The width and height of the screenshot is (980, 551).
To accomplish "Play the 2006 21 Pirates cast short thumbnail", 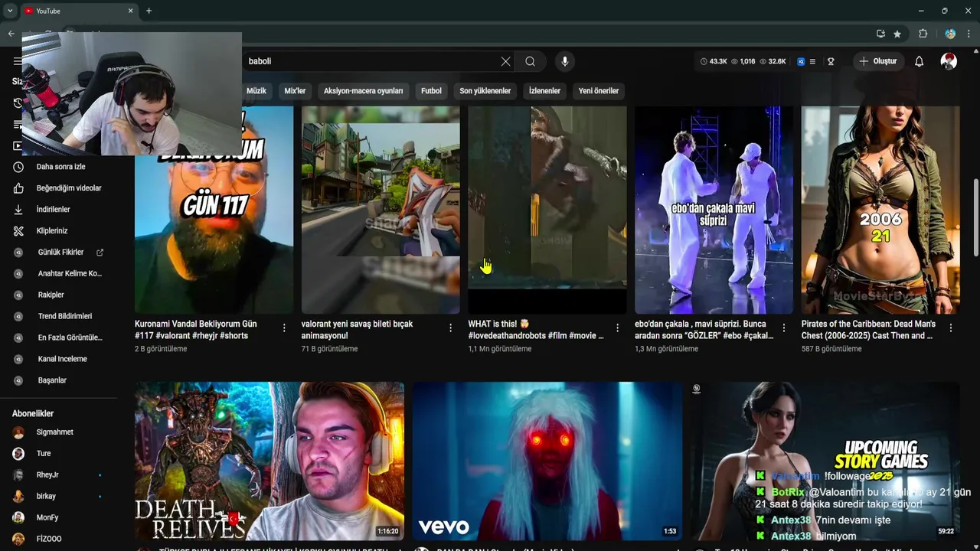I will tap(880, 210).
